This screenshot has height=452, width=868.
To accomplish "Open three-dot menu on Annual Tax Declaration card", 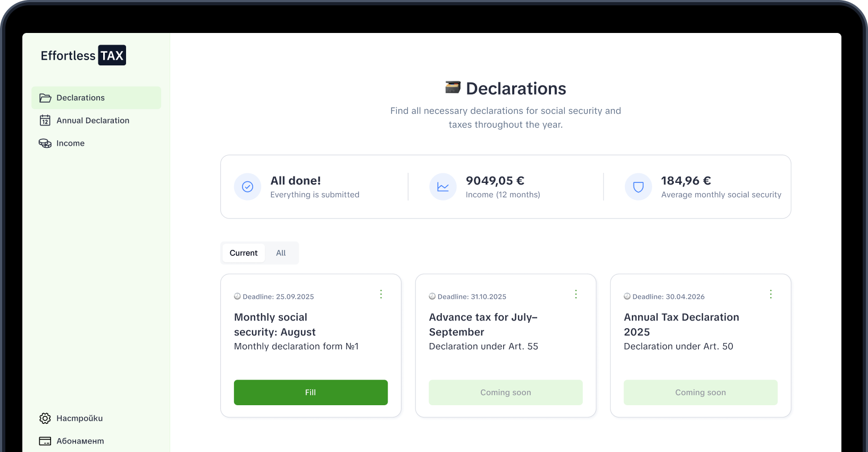I will pyautogui.click(x=771, y=294).
